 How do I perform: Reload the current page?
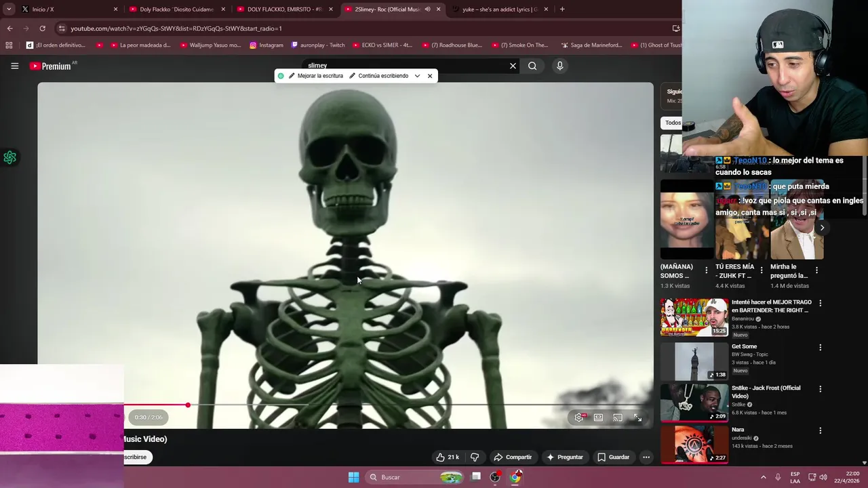tap(42, 28)
